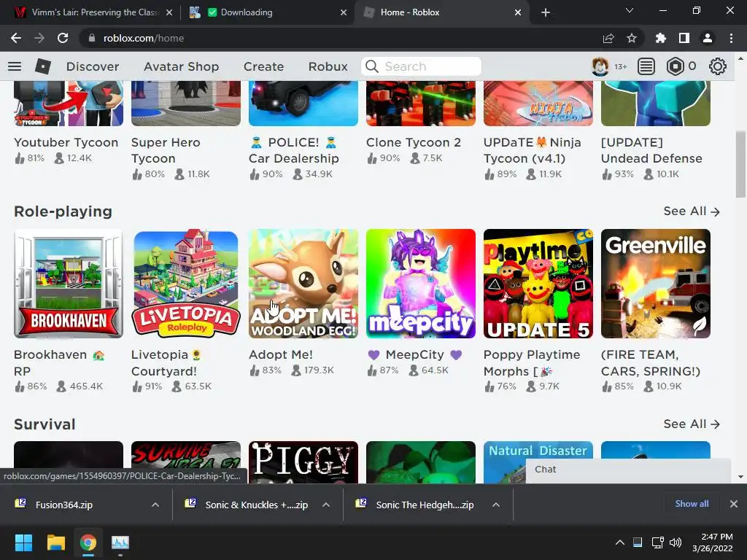The image size is (747, 560).
Task: Click the POLICE! Car Dealership title
Action: pos(294,150)
